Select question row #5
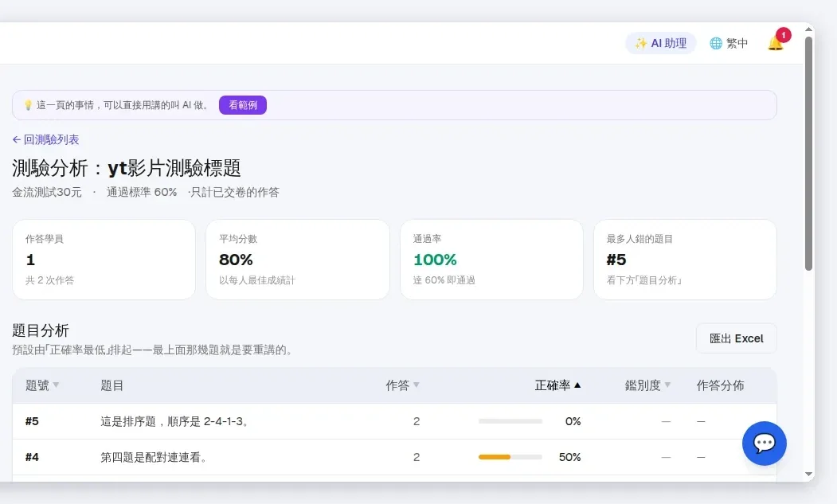This screenshot has height=504, width=837. click(394, 421)
